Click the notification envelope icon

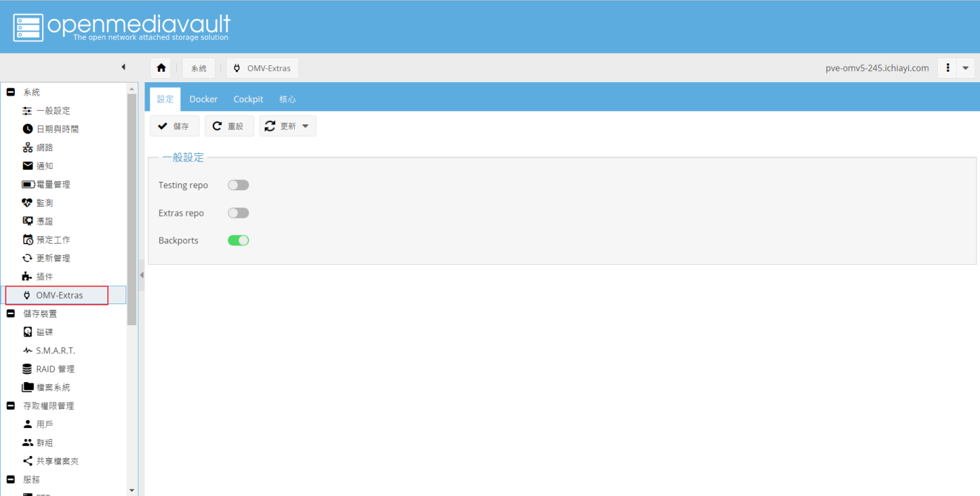pyautogui.click(x=27, y=166)
